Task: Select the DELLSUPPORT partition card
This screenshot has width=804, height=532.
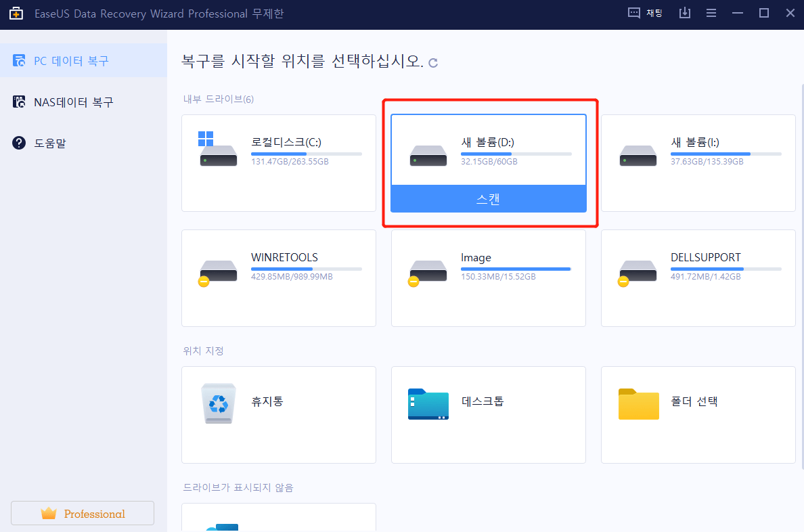Action: [x=698, y=278]
